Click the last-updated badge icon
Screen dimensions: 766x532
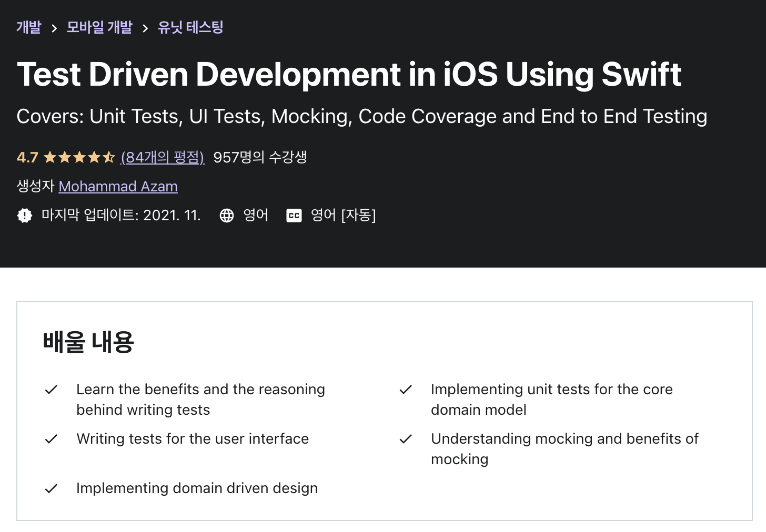(25, 216)
